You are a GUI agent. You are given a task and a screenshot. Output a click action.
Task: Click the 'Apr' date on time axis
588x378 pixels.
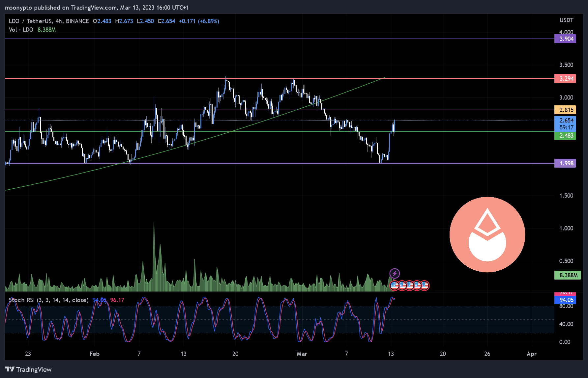531,354
